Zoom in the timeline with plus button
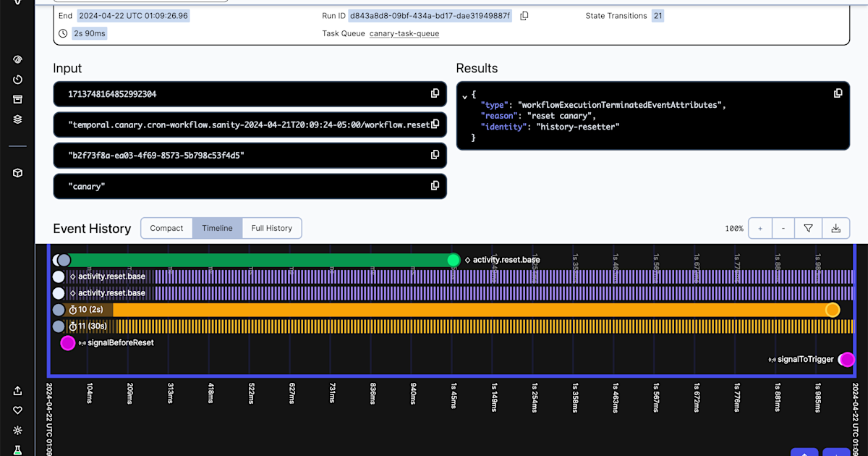This screenshot has height=456, width=868. click(x=760, y=228)
